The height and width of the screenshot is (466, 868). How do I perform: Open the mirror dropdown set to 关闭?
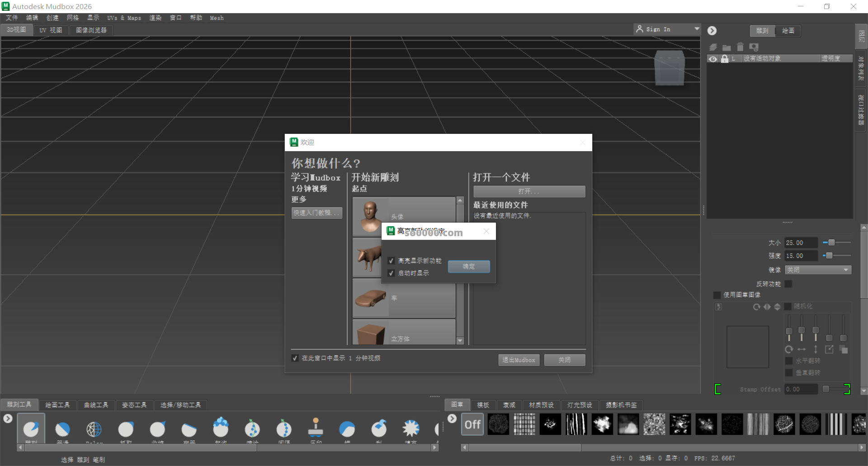point(818,270)
